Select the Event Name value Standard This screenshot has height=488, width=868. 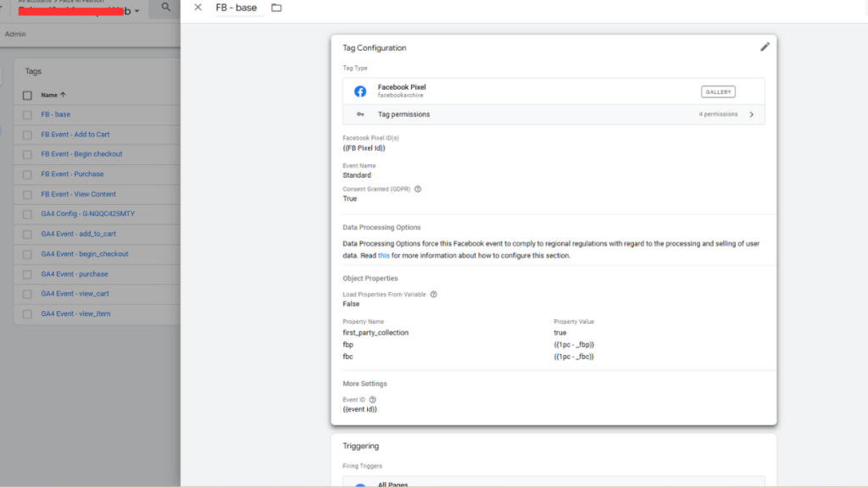(x=357, y=175)
